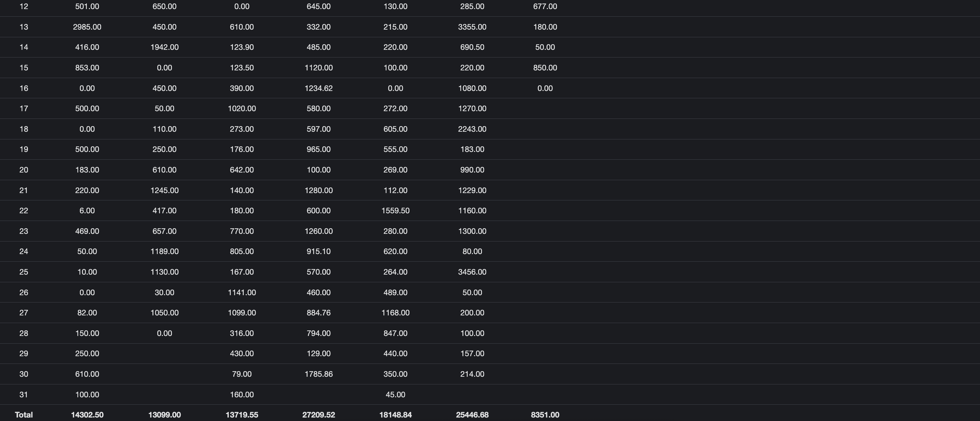Viewport: 980px width, 421px height.
Task: Click the 6.00 value in row 22
Action: pos(87,210)
